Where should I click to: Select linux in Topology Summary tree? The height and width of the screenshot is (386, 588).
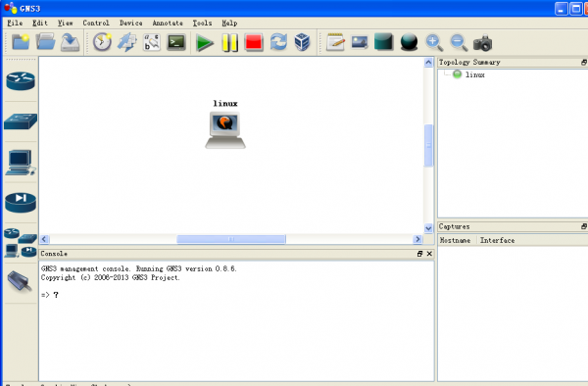tap(474, 74)
